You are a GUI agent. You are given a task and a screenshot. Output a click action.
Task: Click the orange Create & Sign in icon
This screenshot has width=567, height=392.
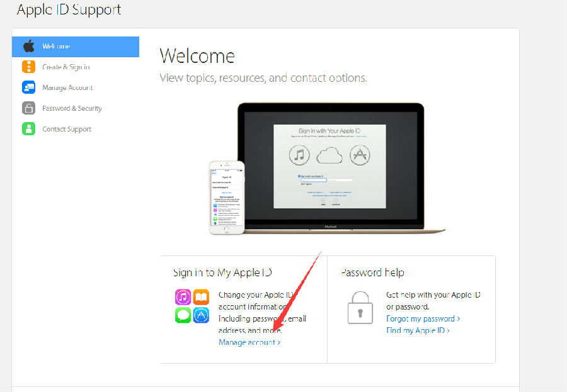pos(28,67)
